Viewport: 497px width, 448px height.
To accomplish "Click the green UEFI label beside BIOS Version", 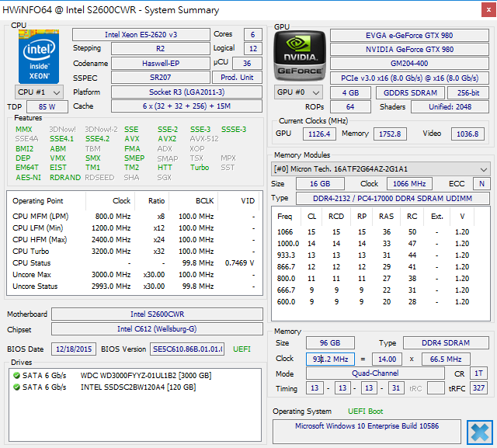I will tap(242, 349).
